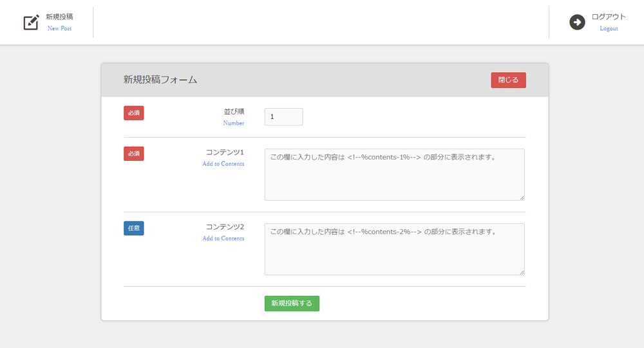Click the Logout link text
The height and width of the screenshot is (348, 644).
point(609,28)
